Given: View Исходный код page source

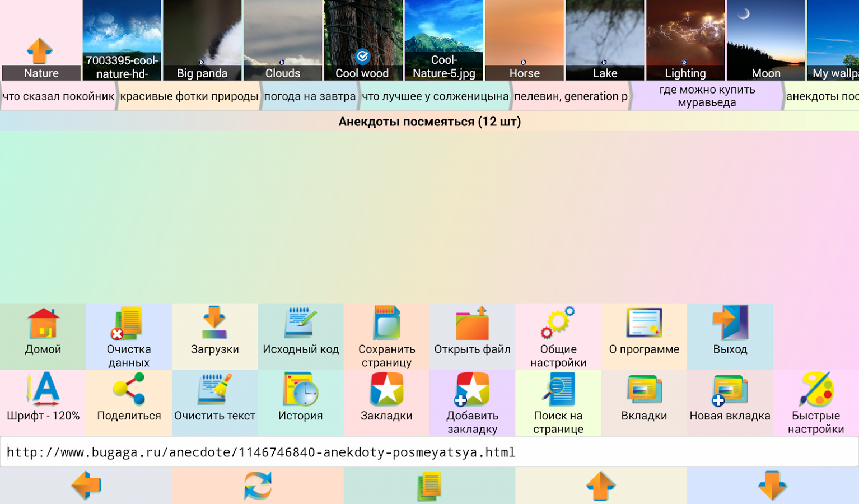Looking at the screenshot, I should tap(301, 336).
